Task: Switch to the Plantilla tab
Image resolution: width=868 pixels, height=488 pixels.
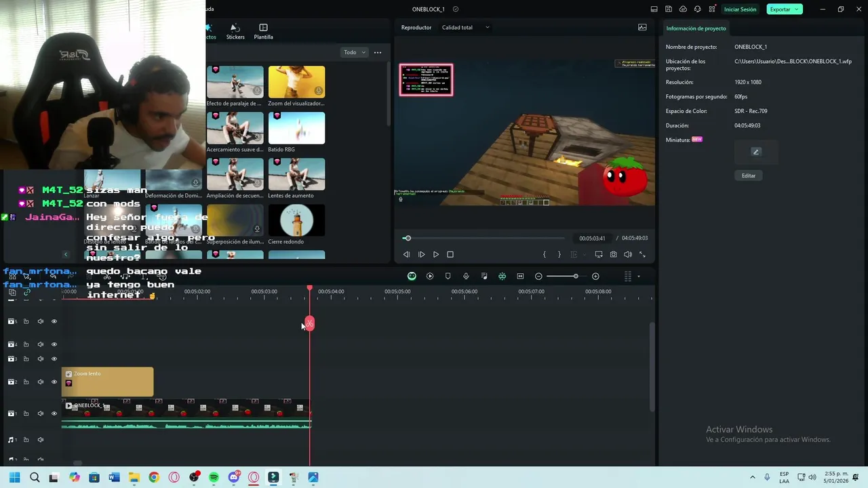Action: (x=263, y=31)
